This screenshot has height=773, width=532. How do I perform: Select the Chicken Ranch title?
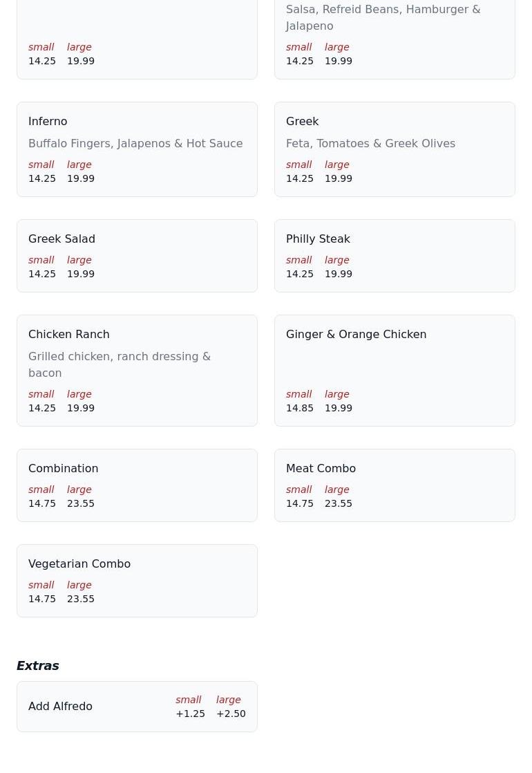point(68,334)
